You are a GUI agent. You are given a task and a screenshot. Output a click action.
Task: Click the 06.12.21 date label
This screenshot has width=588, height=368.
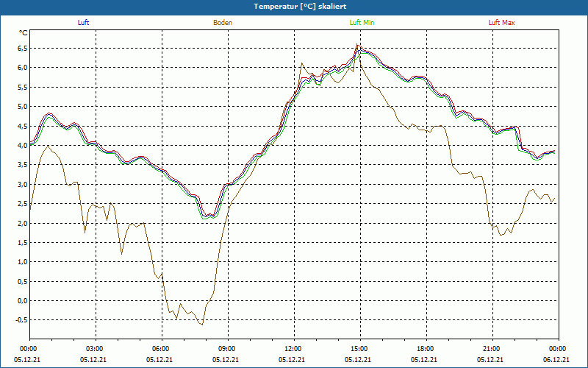point(556,359)
